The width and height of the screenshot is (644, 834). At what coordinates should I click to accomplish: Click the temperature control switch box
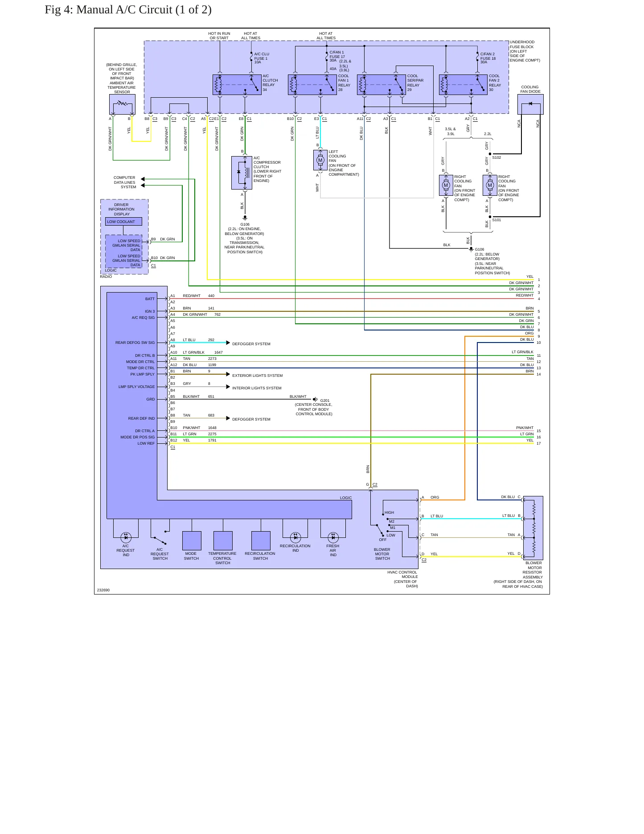point(223,541)
